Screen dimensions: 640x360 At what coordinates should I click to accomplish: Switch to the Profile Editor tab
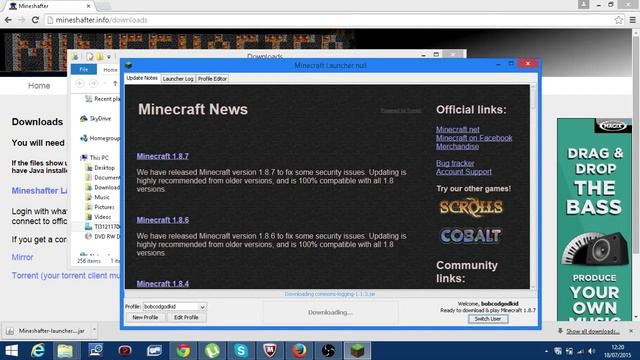212,79
